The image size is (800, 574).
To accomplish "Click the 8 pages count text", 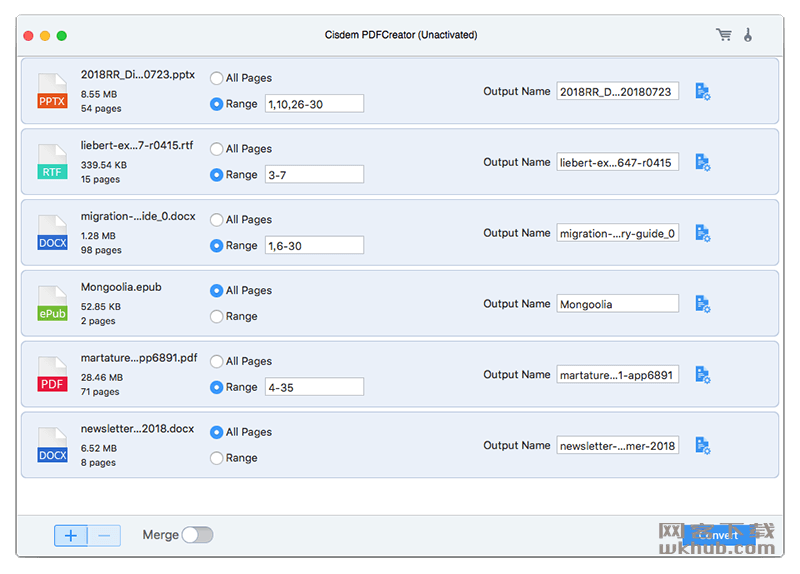I will coord(98,463).
